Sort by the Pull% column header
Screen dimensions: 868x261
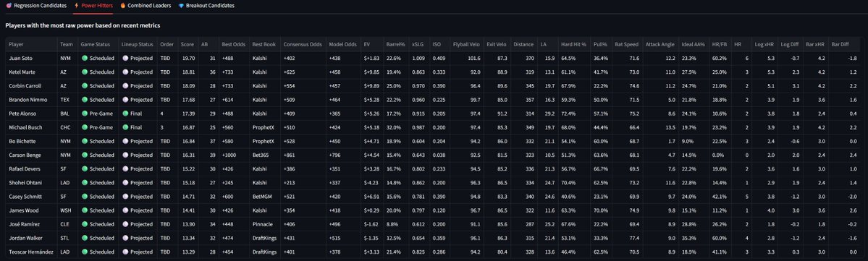point(600,44)
